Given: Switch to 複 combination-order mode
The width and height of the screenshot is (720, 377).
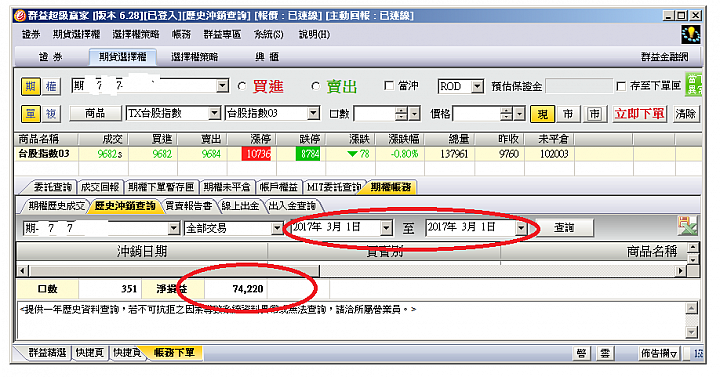Looking at the screenshot, I should 51,113.
